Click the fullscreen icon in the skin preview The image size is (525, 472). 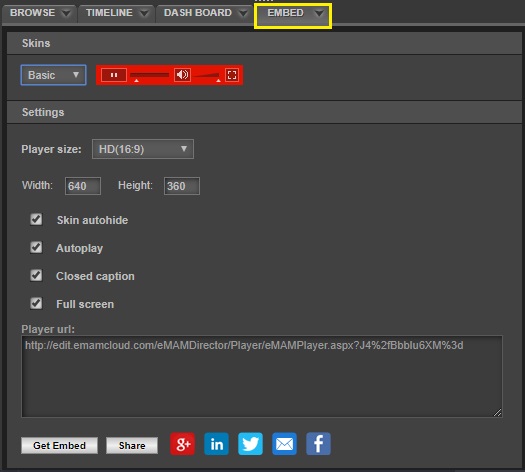(232, 75)
